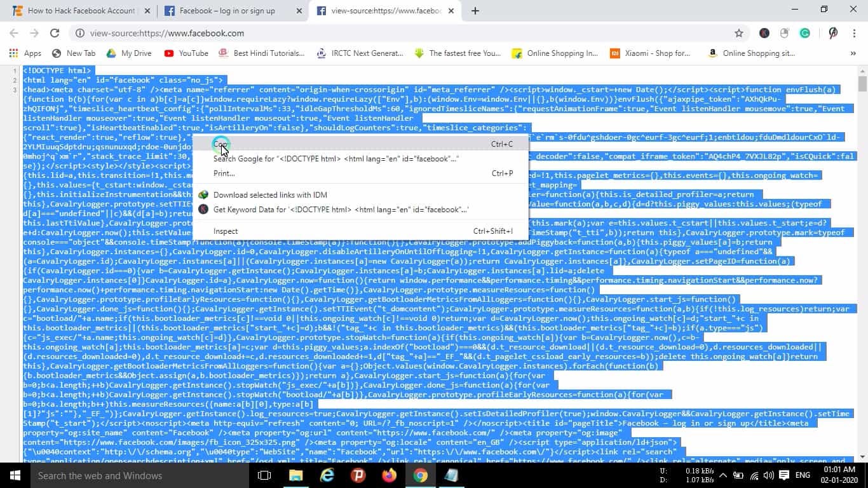The image size is (868, 488).
Task: Open Wi-Fi network tray icon
Action: pos(754,475)
